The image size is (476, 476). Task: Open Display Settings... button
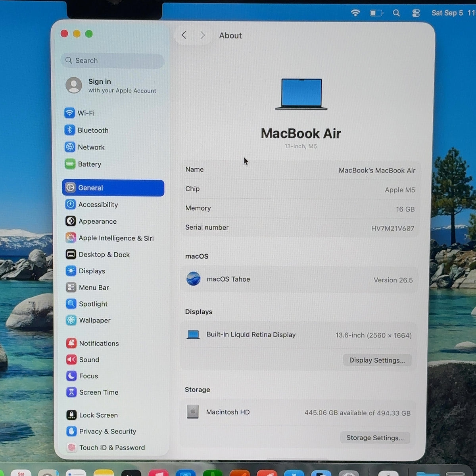point(377,360)
